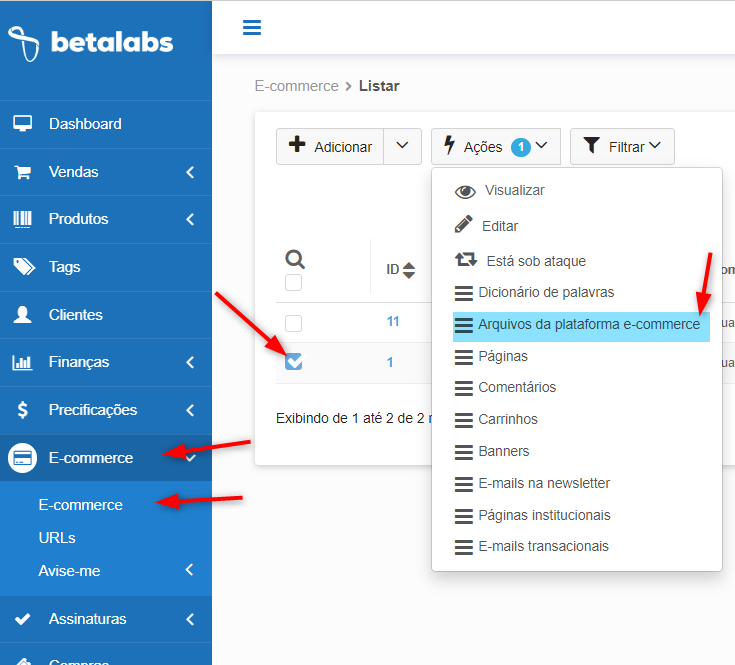Open URLs under E-commerce sidebar section
This screenshot has height=665, width=735.
coord(57,538)
